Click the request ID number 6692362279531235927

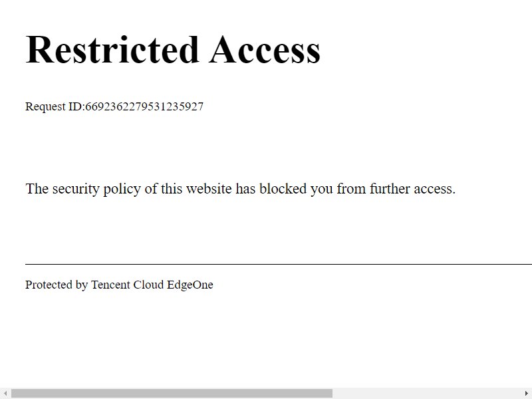coord(144,106)
